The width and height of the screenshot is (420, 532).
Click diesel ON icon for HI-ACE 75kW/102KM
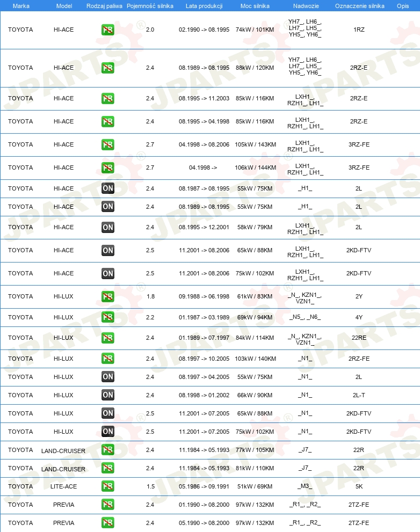coord(107,273)
